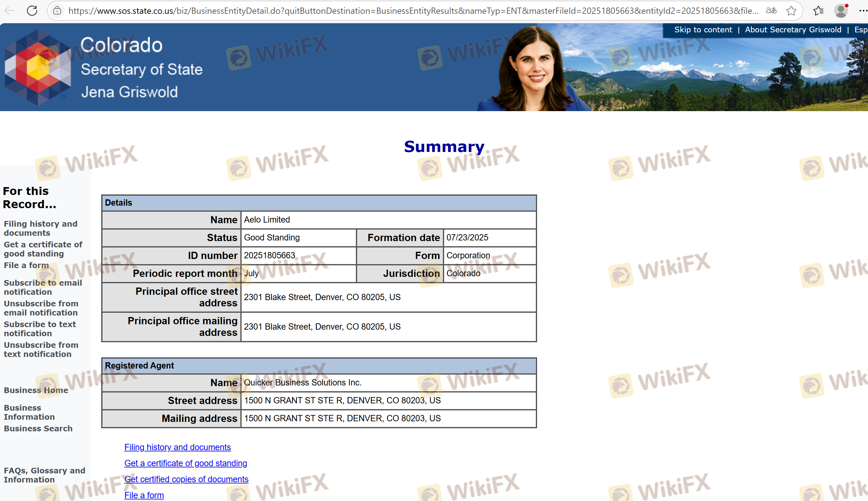868x501 pixels.
Task: Open About Secretary Griswold link
Action: pos(793,30)
